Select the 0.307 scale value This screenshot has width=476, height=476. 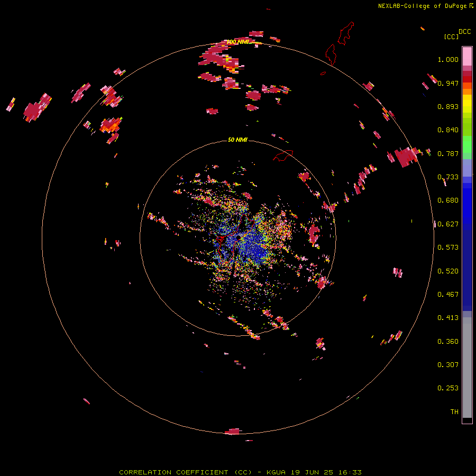point(448,365)
